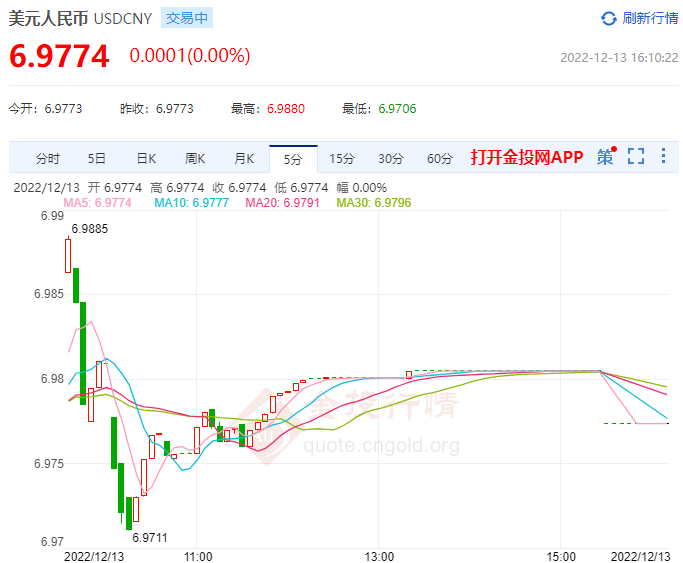Click the MA20: 6.9791 indicator label
This screenshot has width=683, height=563.
pyautogui.click(x=282, y=203)
